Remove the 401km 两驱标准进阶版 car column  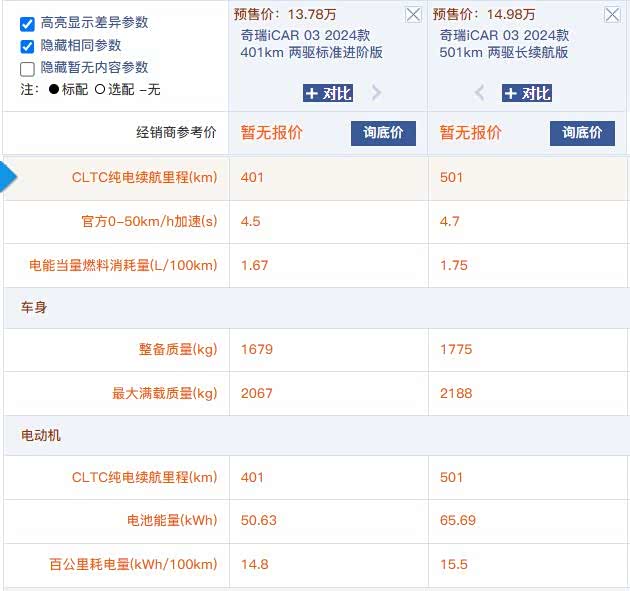tap(412, 14)
